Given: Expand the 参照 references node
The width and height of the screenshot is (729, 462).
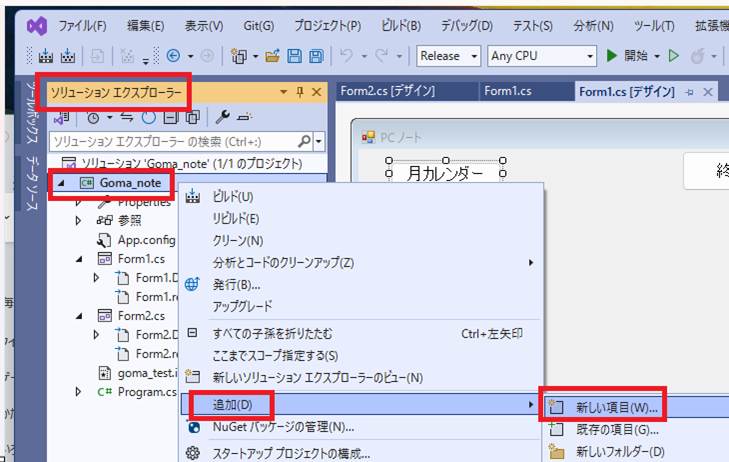Looking at the screenshot, I should (x=79, y=221).
